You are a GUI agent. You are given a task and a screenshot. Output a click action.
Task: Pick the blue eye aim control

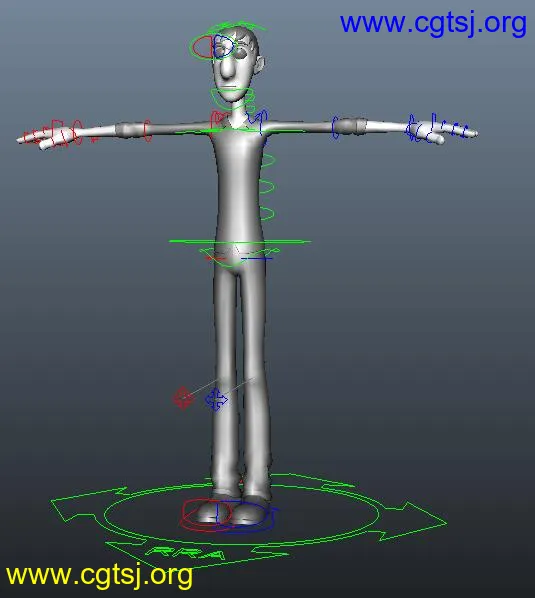coord(224,47)
